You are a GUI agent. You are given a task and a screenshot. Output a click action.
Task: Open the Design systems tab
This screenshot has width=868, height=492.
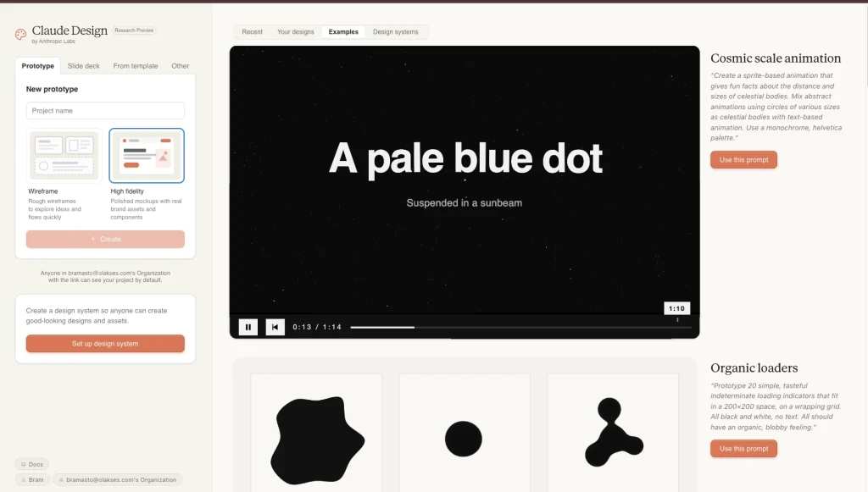click(395, 32)
